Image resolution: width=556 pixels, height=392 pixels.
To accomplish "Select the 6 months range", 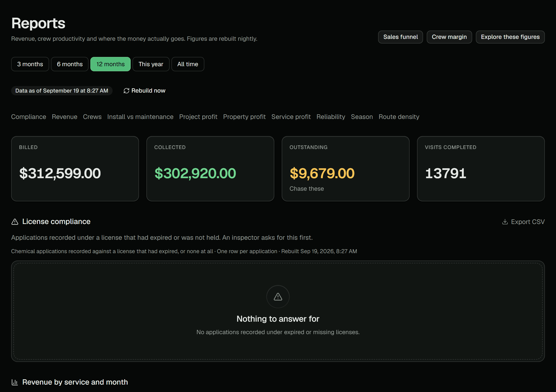I will pos(70,64).
